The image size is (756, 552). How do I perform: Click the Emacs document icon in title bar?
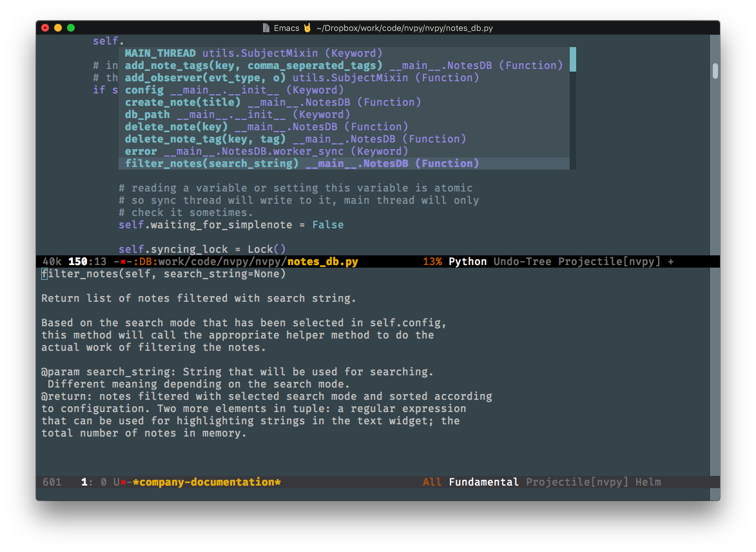(266, 28)
